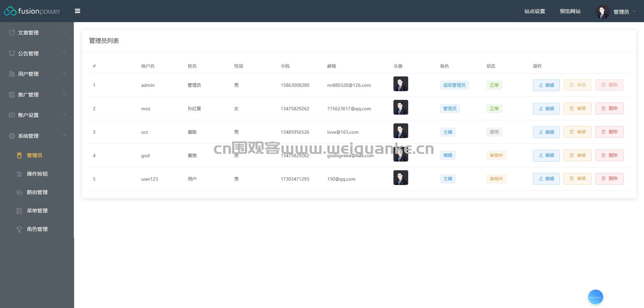The width and height of the screenshot is (644, 308).
Task: Click email nn880328@126.com
Action: tap(349, 85)
